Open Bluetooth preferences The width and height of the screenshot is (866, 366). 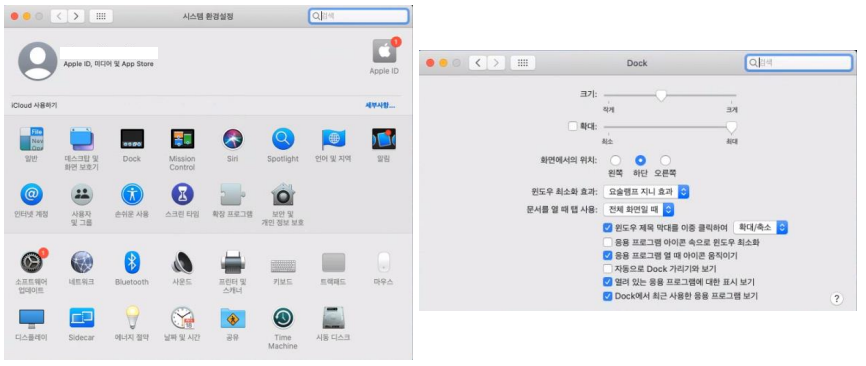[x=132, y=262]
